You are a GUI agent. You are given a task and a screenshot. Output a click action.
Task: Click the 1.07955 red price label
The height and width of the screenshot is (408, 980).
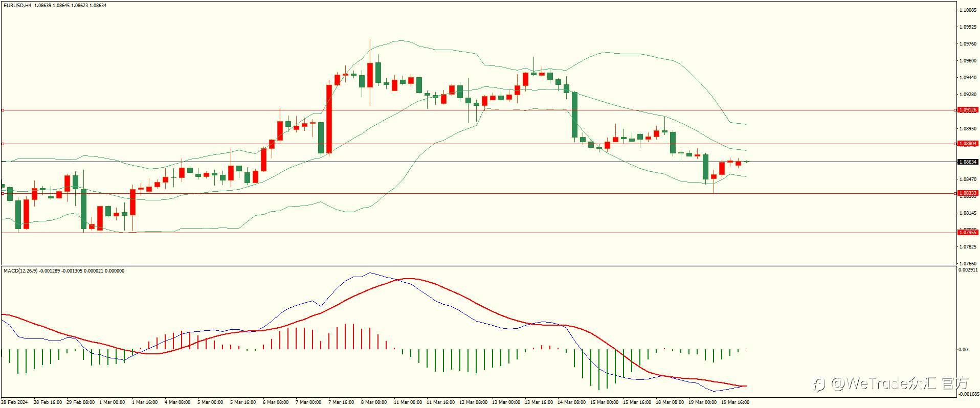tap(968, 233)
